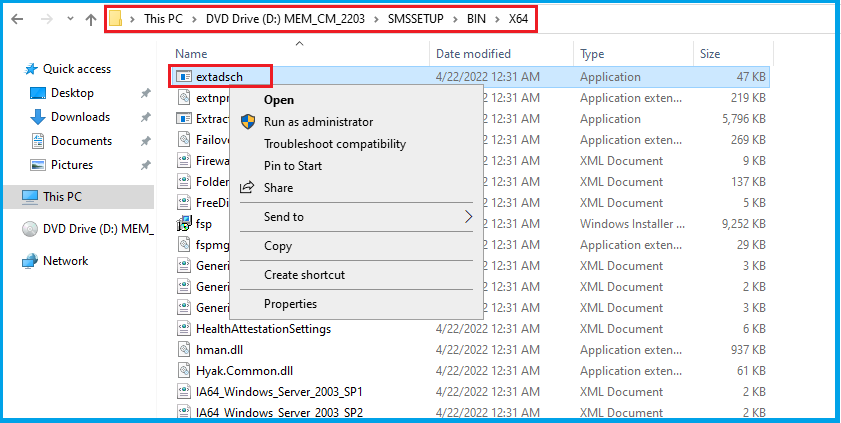The image size is (841, 423).
Task: Choose Create shortcut from context menu
Action: point(304,275)
